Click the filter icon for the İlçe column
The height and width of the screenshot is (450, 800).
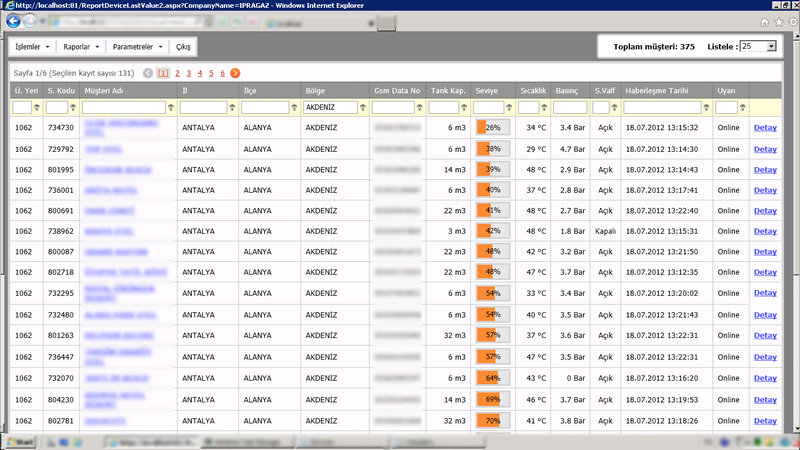click(295, 107)
